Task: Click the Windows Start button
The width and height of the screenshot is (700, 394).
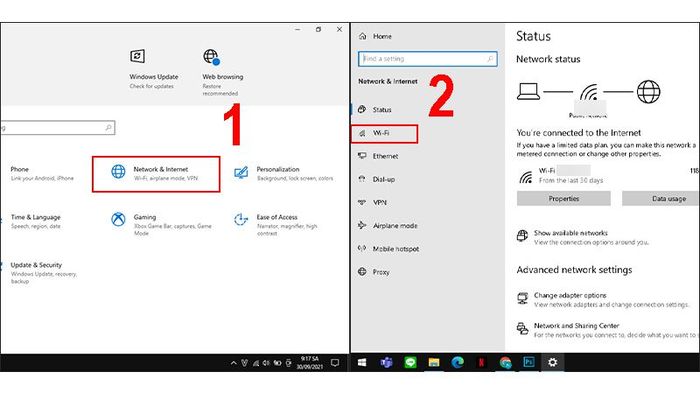Action: 362,363
